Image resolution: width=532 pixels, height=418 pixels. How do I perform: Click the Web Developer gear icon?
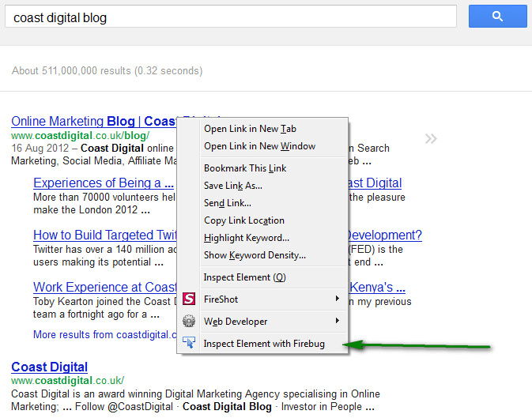pos(189,322)
